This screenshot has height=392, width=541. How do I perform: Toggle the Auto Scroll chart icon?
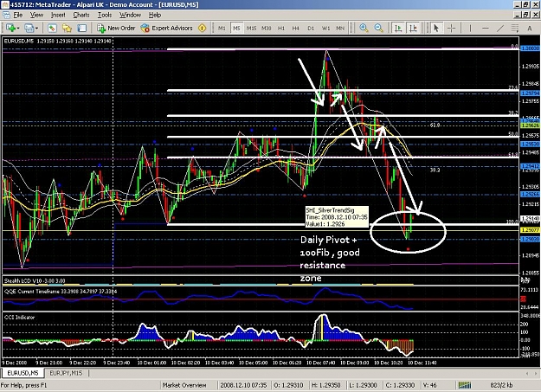click(398, 28)
